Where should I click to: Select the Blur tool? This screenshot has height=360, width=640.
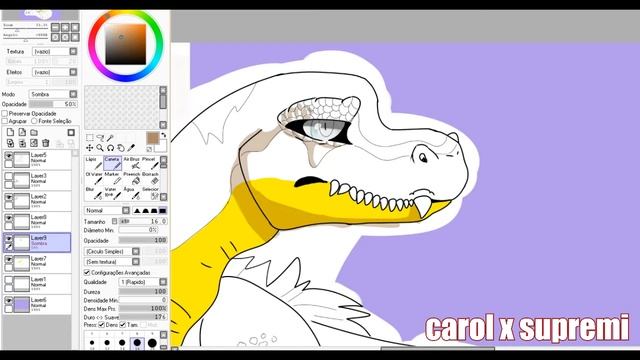click(x=94, y=193)
